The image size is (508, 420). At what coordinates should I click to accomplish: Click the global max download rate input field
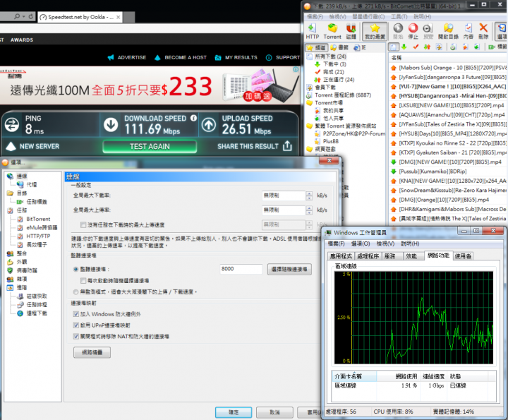pyautogui.click(x=284, y=196)
